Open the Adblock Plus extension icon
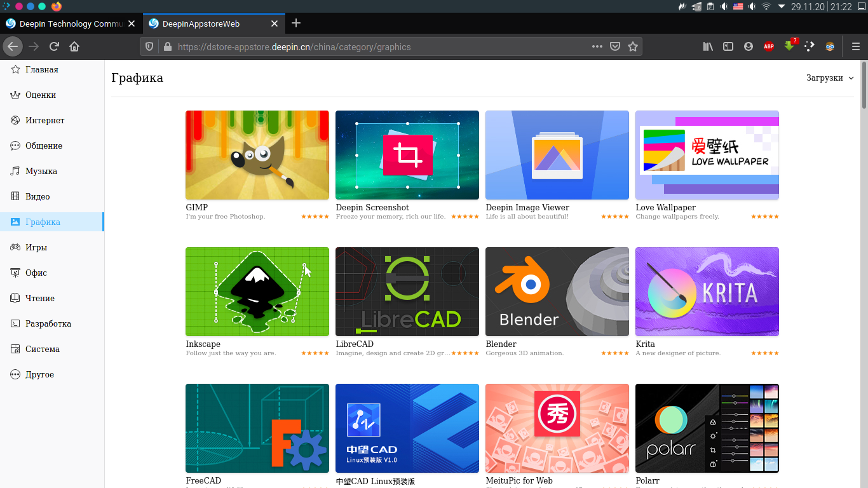868x488 pixels. pyautogui.click(x=769, y=46)
